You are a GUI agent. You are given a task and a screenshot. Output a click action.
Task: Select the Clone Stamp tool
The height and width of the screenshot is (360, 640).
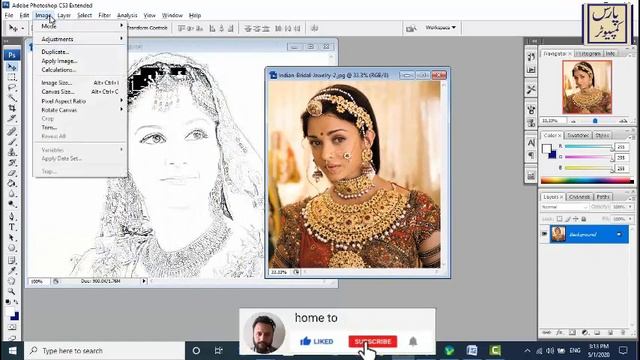[12, 152]
